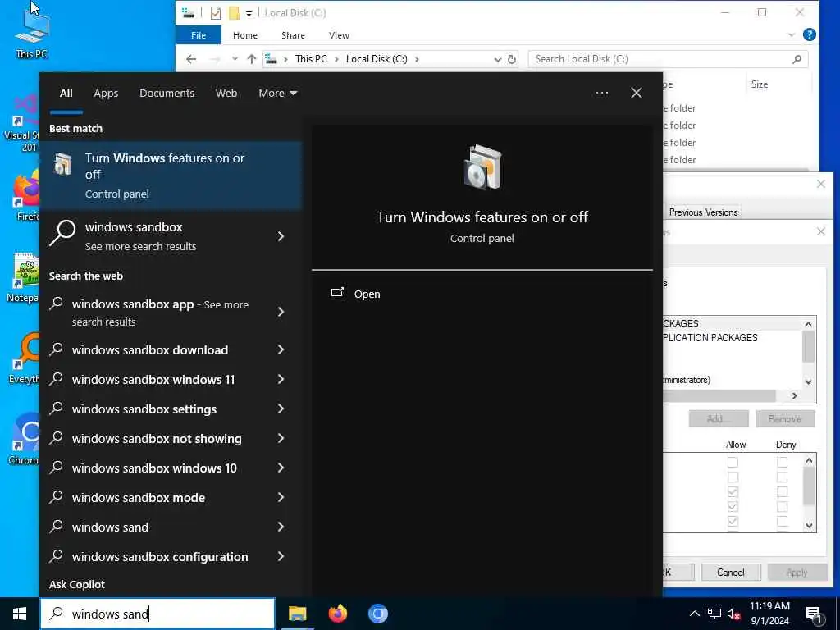This screenshot has width=840, height=630.
Task: Open the Everything search desktop shortcut
Action: (x=24, y=359)
